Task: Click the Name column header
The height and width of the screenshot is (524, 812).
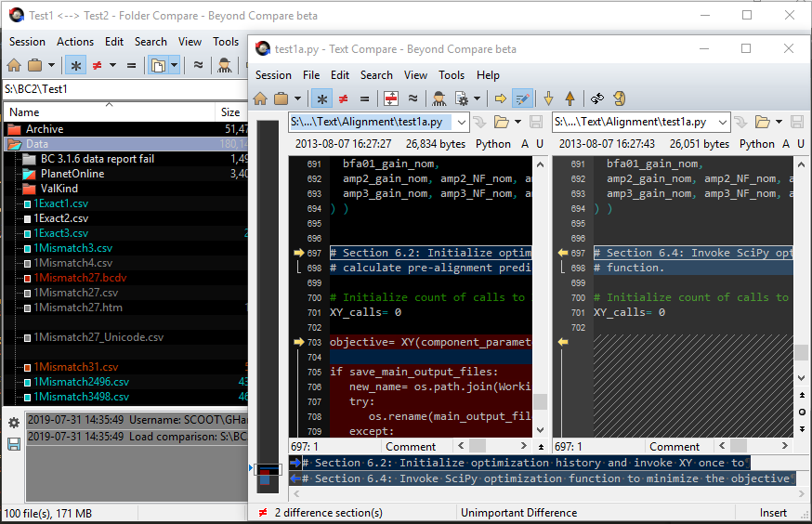Action: click(25, 112)
